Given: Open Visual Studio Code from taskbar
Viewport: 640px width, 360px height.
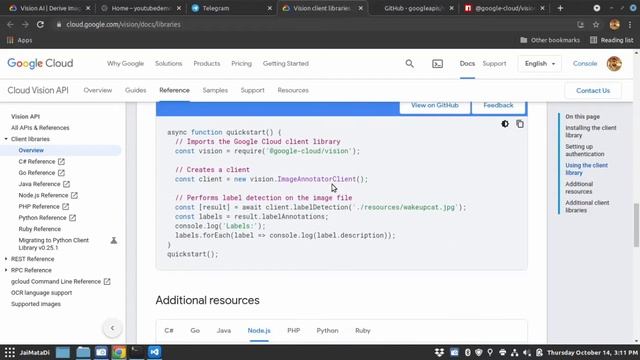Looking at the screenshot, I should (x=154, y=352).
